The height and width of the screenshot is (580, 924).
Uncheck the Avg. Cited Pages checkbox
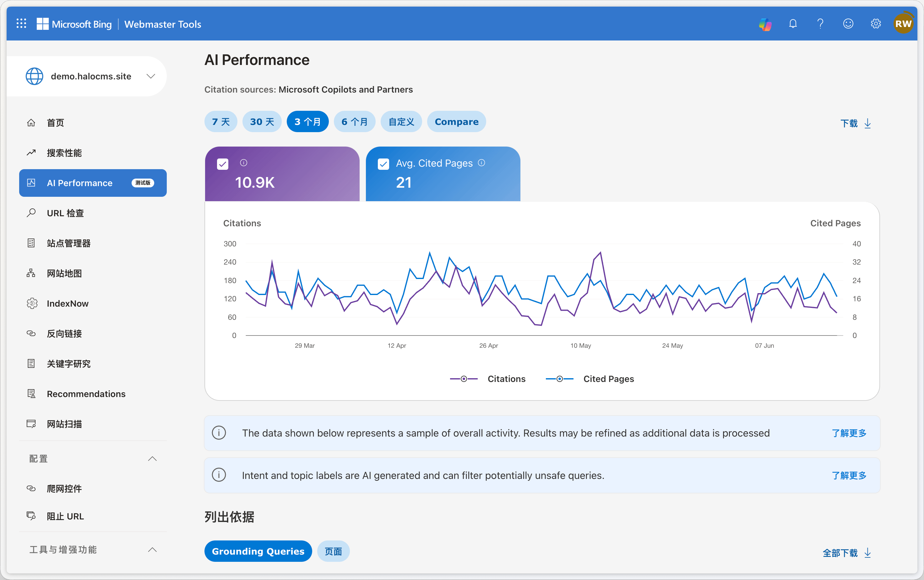tap(383, 164)
